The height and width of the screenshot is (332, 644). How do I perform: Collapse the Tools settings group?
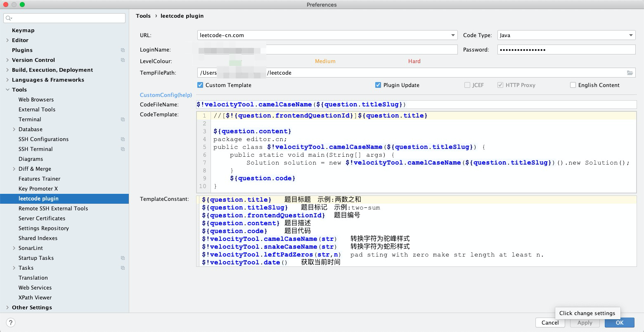(7, 90)
